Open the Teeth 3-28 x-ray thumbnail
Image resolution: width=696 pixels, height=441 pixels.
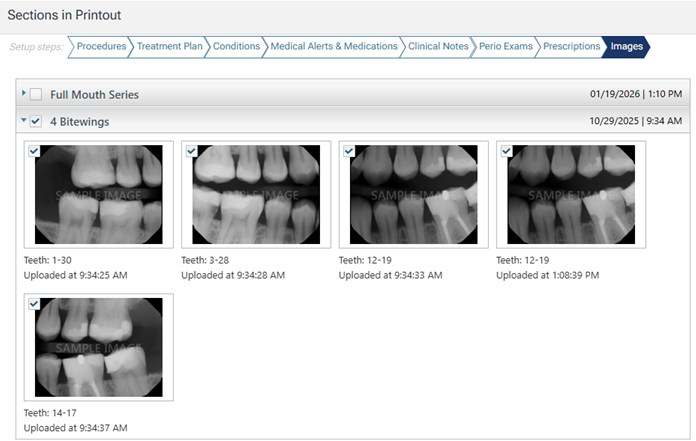[256, 195]
